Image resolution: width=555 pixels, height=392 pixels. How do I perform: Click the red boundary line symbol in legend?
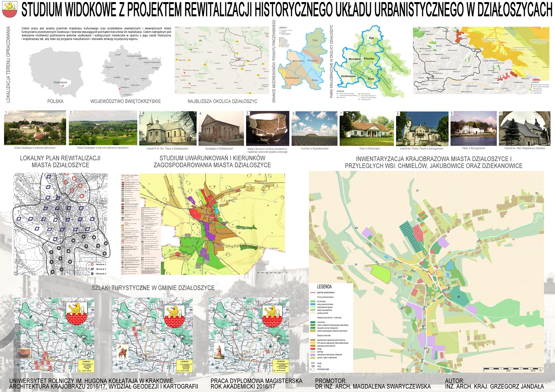(x=313, y=293)
